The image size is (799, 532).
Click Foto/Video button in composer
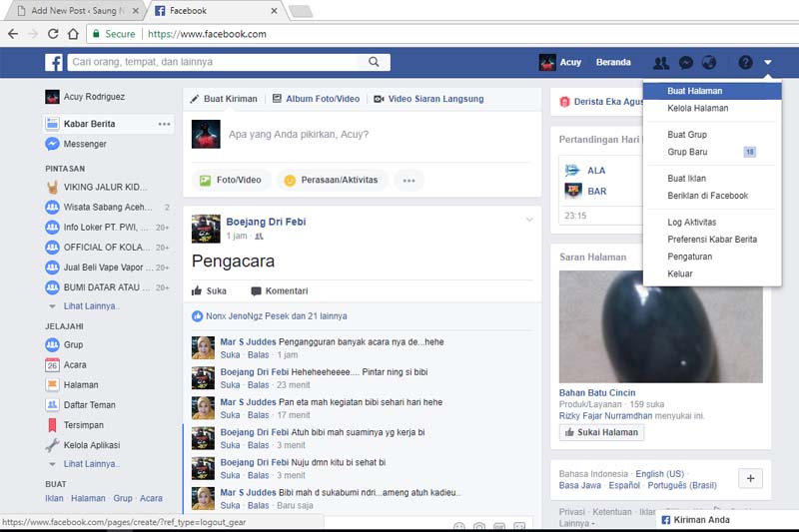pos(232,181)
